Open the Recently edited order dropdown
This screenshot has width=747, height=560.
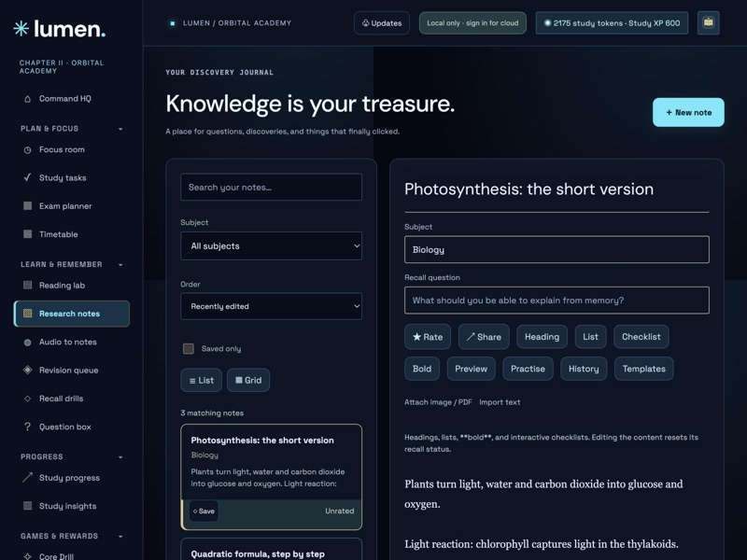pyautogui.click(x=271, y=306)
